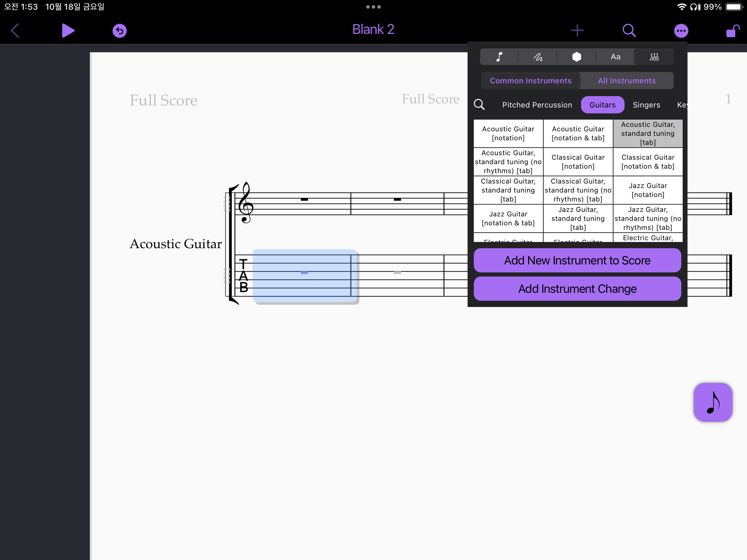Screen dimensions: 747x560
Task: Select All Instruments segment
Action: [627, 81]
